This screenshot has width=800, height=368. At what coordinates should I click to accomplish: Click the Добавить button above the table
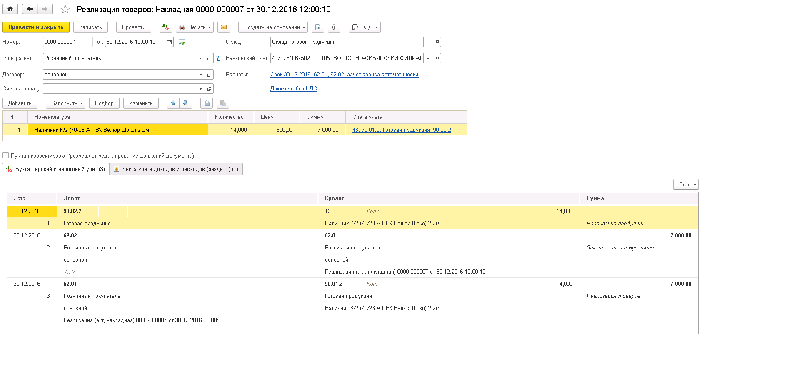[20, 103]
